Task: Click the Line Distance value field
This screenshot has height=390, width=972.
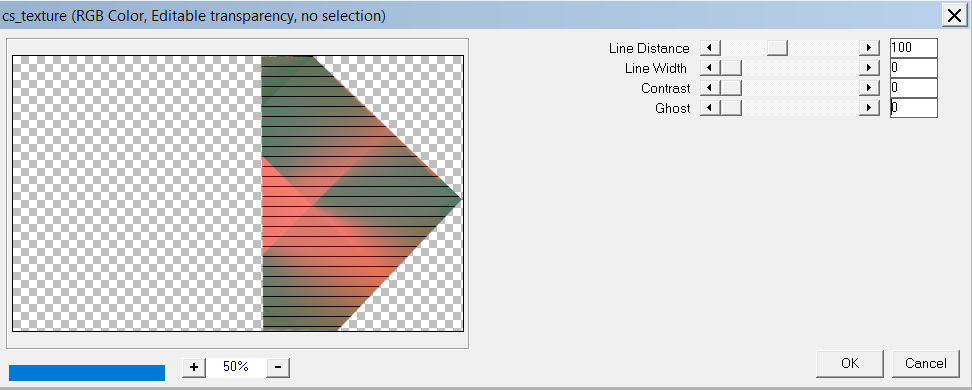Action: click(913, 48)
